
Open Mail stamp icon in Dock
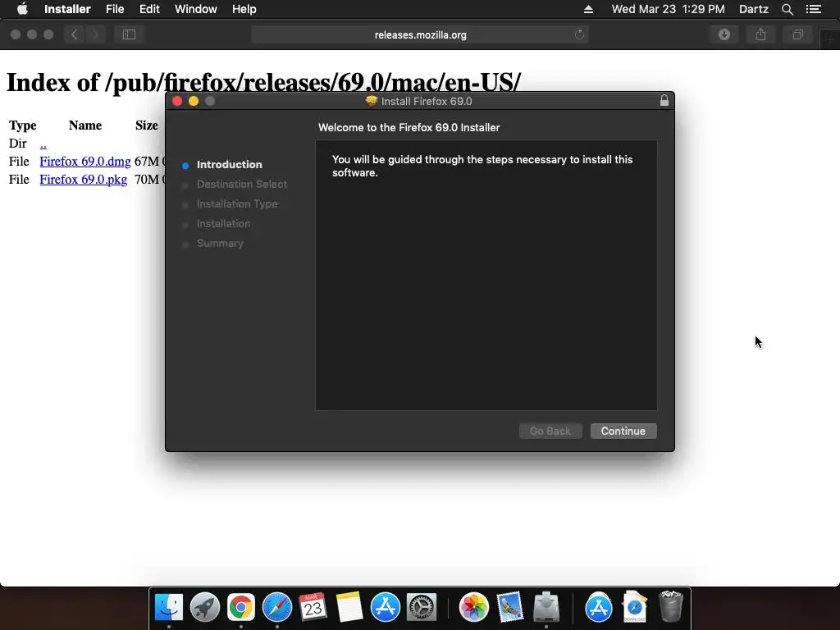pyautogui.click(x=509, y=608)
